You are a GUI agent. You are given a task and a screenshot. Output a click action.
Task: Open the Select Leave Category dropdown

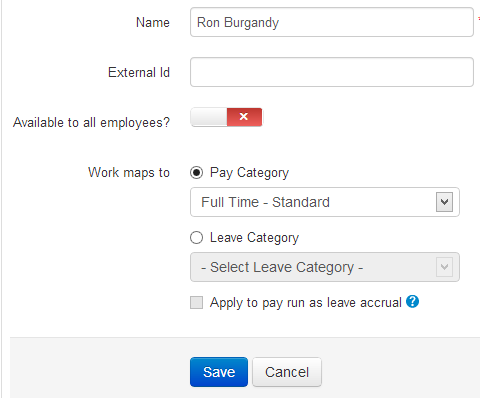(x=325, y=267)
